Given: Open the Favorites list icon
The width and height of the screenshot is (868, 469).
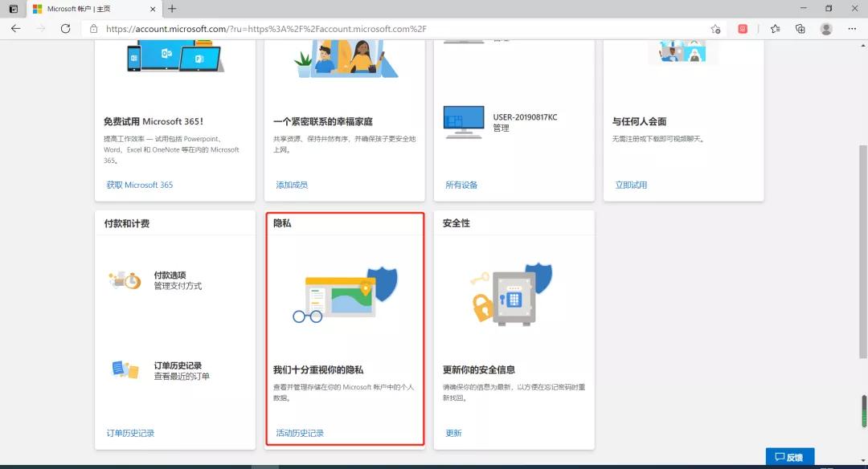Looking at the screenshot, I should pos(775,28).
